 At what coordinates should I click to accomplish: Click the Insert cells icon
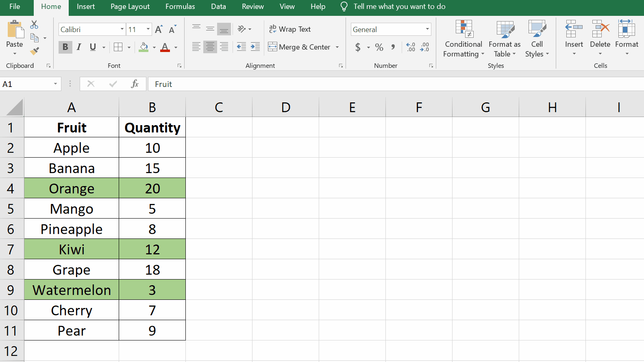tap(574, 29)
